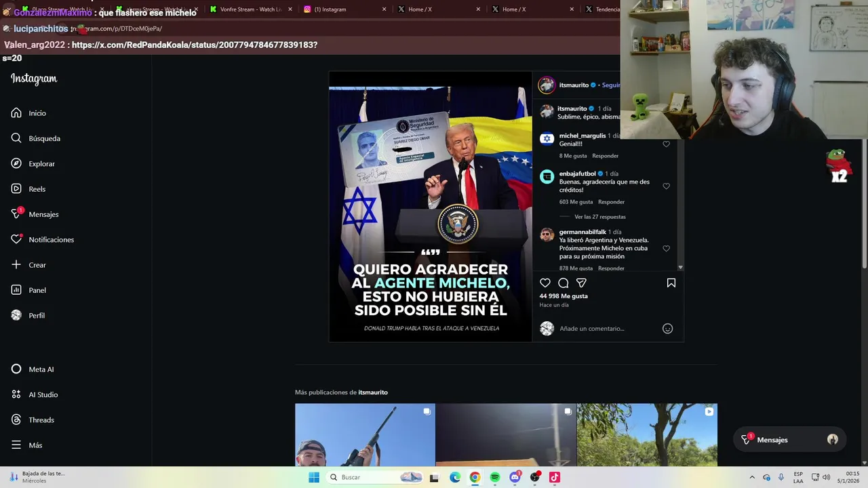Image resolution: width=868 pixels, height=488 pixels.
Task: Open Microsoft Edge from the taskbar
Action: click(x=455, y=477)
